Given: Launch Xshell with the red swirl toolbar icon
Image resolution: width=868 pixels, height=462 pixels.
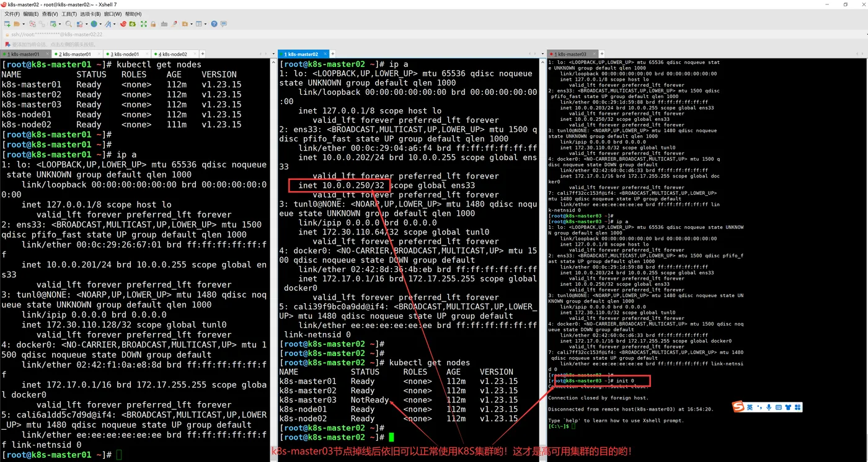Looking at the screenshot, I should 123,24.
